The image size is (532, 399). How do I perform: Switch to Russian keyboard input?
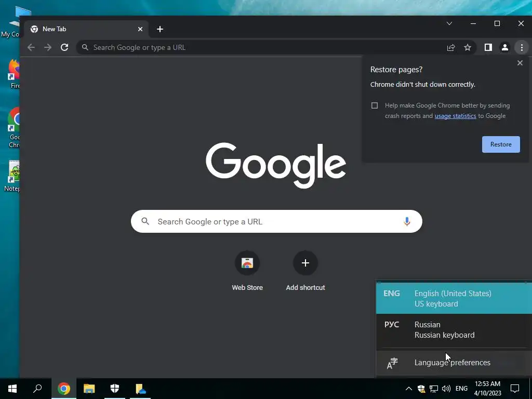coord(454,330)
